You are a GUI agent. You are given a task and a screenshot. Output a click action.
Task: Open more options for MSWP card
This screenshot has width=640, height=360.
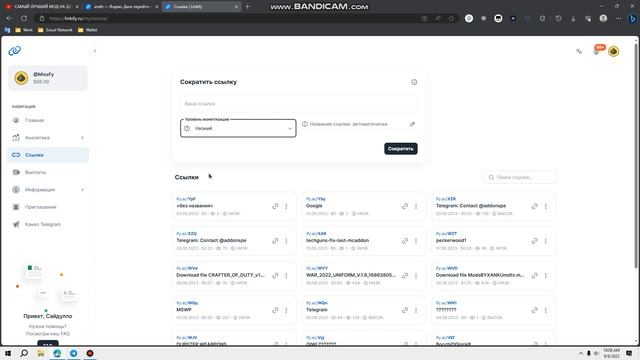(x=286, y=310)
